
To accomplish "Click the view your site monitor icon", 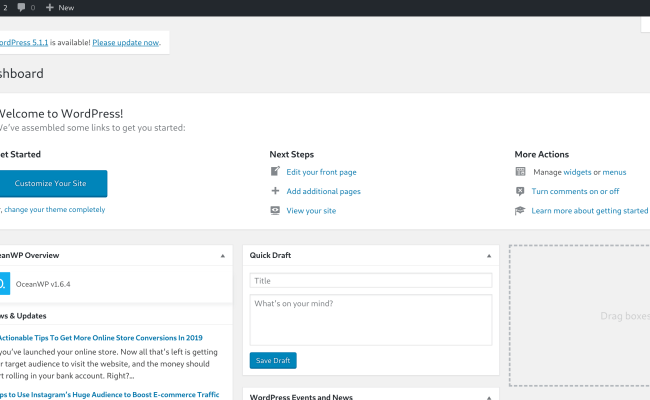I will coord(275,211).
